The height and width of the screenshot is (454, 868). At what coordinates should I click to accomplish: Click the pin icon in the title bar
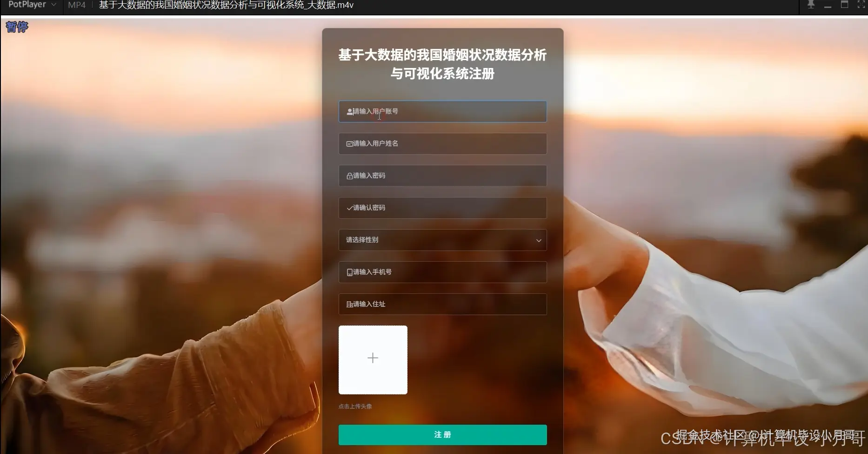tap(810, 5)
